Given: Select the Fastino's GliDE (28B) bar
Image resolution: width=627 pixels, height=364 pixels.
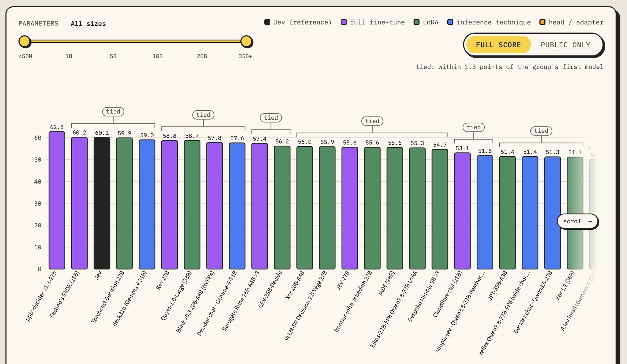Looking at the screenshot, I should pyautogui.click(x=79, y=203).
